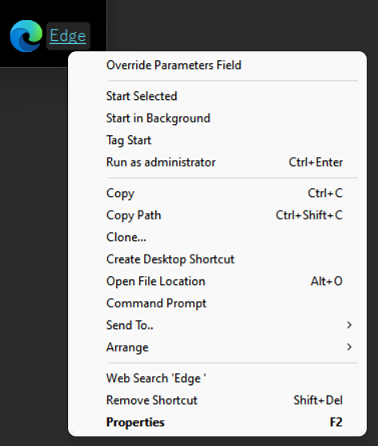Viewport: 378px width, 446px height.
Task: Select the Copy menu entry
Action: tap(217, 193)
